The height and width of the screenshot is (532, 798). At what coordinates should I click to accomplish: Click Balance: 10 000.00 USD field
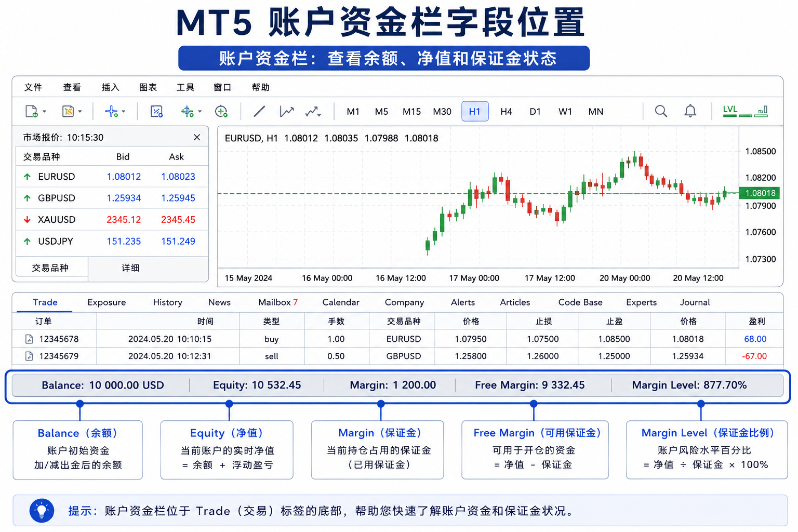point(103,385)
